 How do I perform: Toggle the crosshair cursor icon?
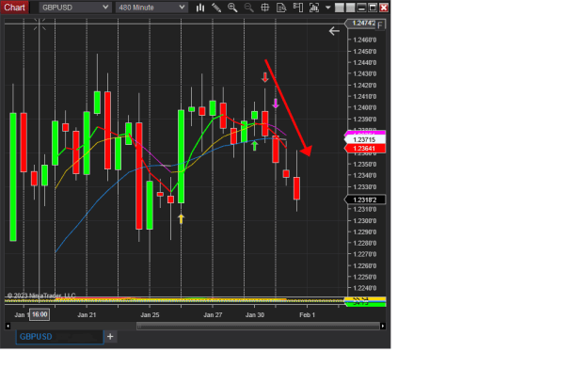(x=265, y=8)
